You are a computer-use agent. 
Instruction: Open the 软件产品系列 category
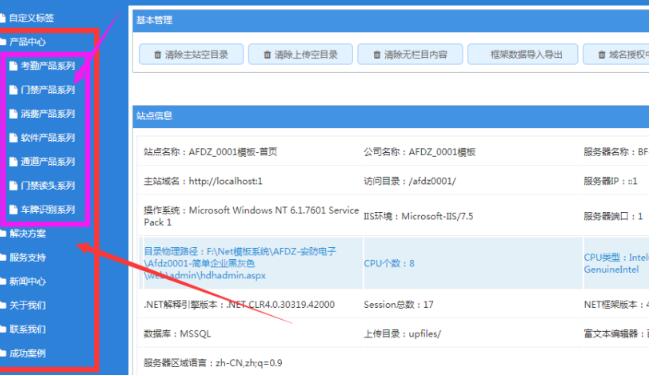click(48, 137)
